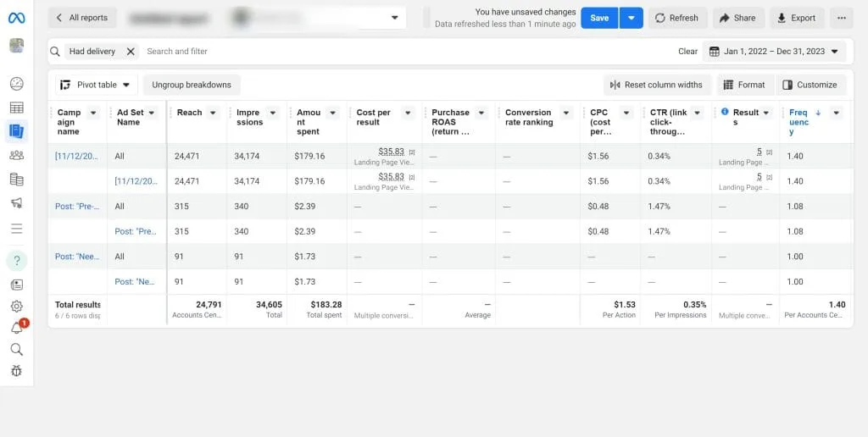The image size is (868, 437).
Task: Refresh the report data
Action: coord(677,18)
